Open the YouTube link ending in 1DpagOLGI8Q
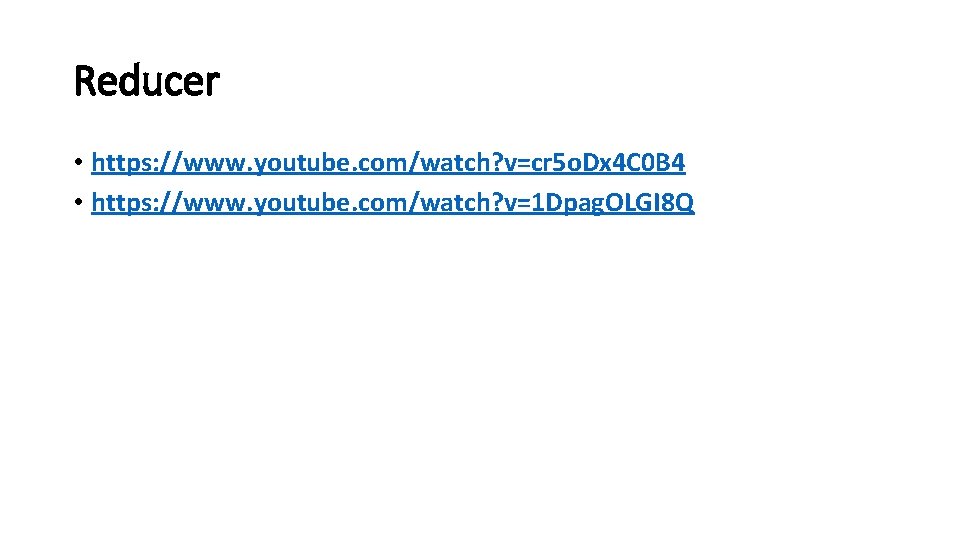The image size is (960, 540). pyautogui.click(x=393, y=203)
